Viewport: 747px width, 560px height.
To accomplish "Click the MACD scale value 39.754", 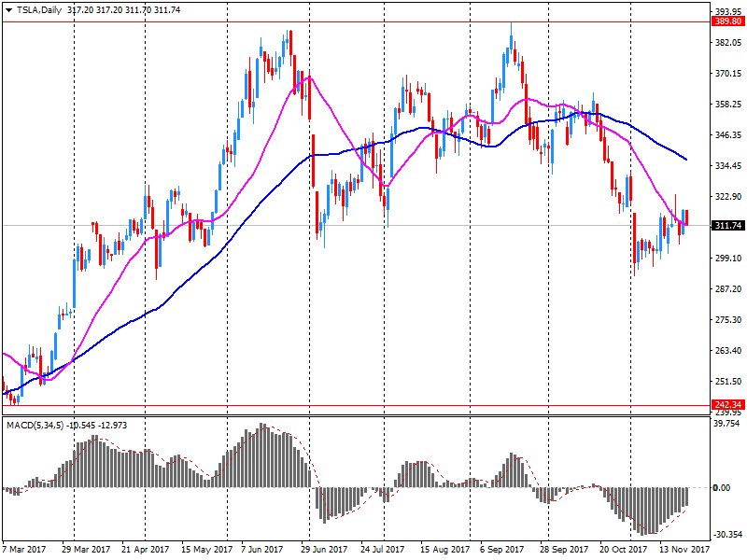I will click(x=726, y=425).
